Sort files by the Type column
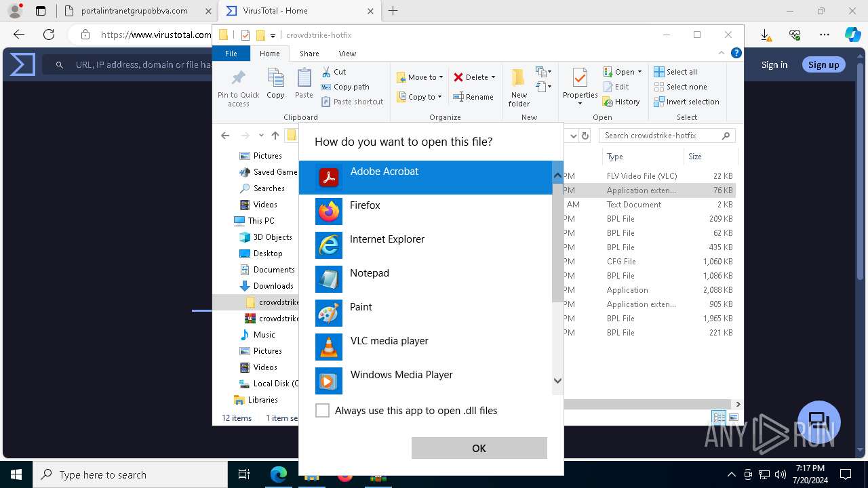 pyautogui.click(x=642, y=157)
